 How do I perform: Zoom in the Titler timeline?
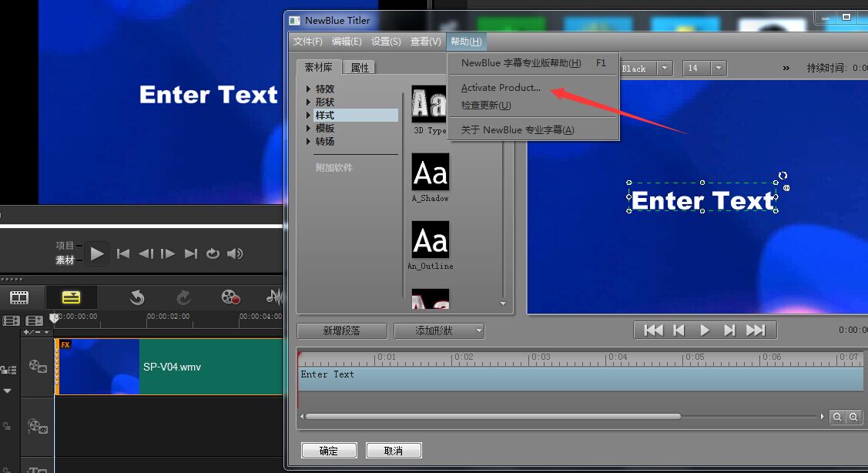[x=854, y=417]
